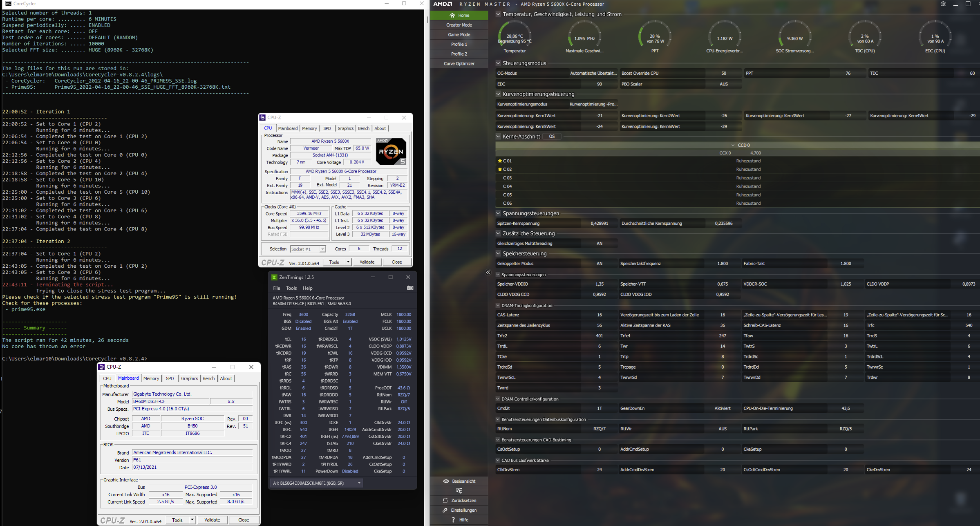Click the Tools button in the CPU-Z Mainboard window

pyautogui.click(x=177, y=520)
